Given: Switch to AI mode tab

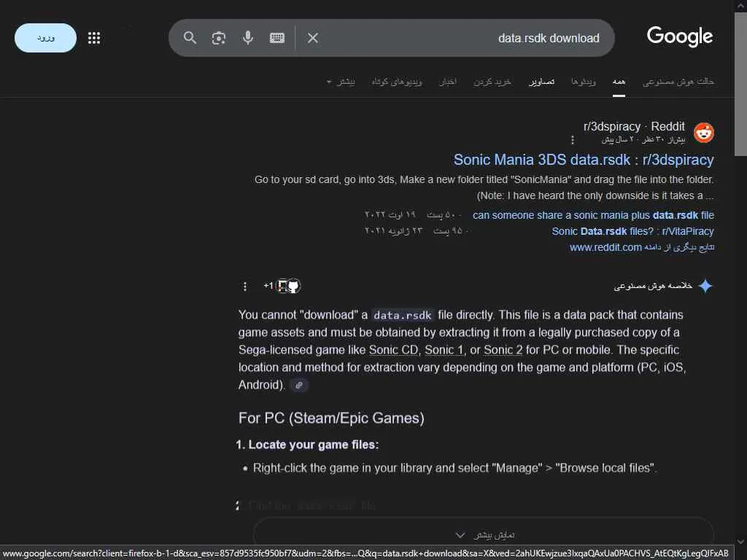Looking at the screenshot, I should (x=678, y=82).
